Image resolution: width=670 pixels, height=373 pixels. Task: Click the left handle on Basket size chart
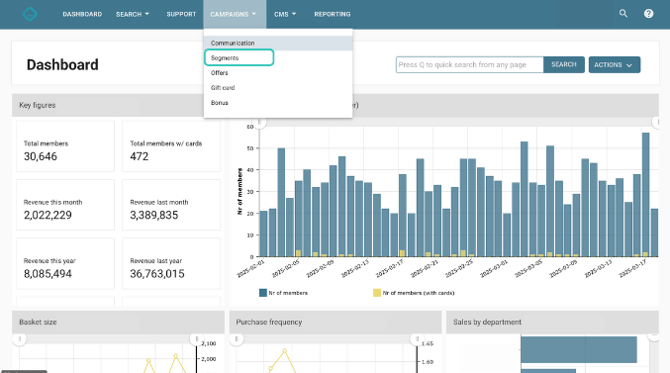point(19,339)
